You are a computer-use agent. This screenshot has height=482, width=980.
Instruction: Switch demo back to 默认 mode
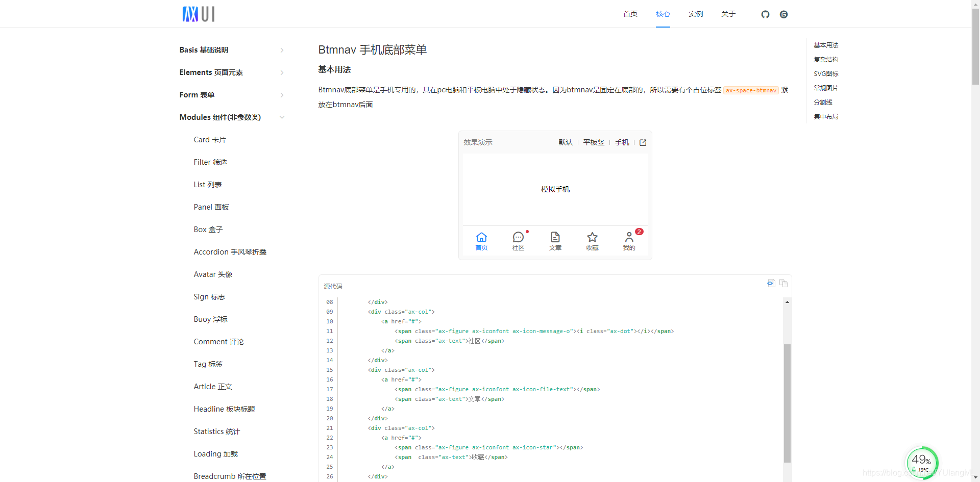click(565, 142)
